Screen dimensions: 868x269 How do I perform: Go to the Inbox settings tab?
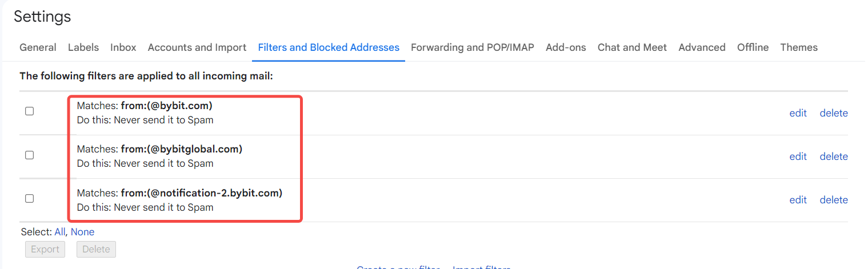click(x=123, y=47)
